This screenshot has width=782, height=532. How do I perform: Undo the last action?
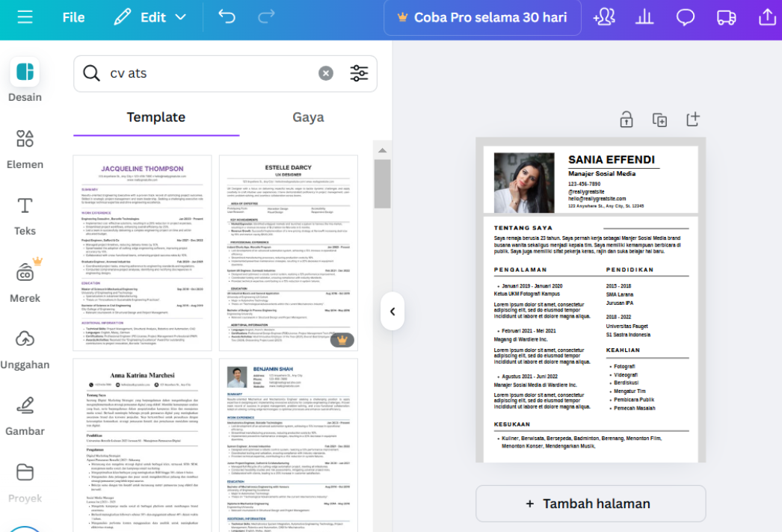[x=227, y=16]
